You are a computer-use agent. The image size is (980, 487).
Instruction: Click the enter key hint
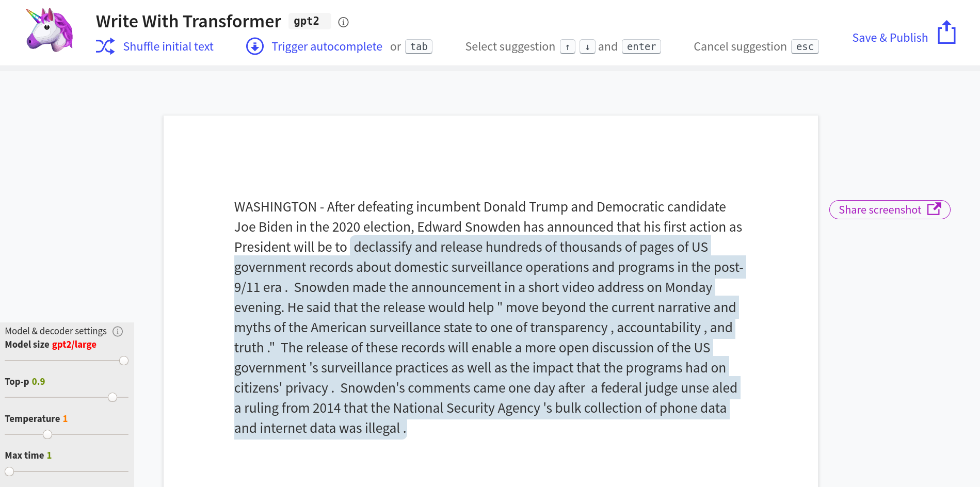[641, 46]
